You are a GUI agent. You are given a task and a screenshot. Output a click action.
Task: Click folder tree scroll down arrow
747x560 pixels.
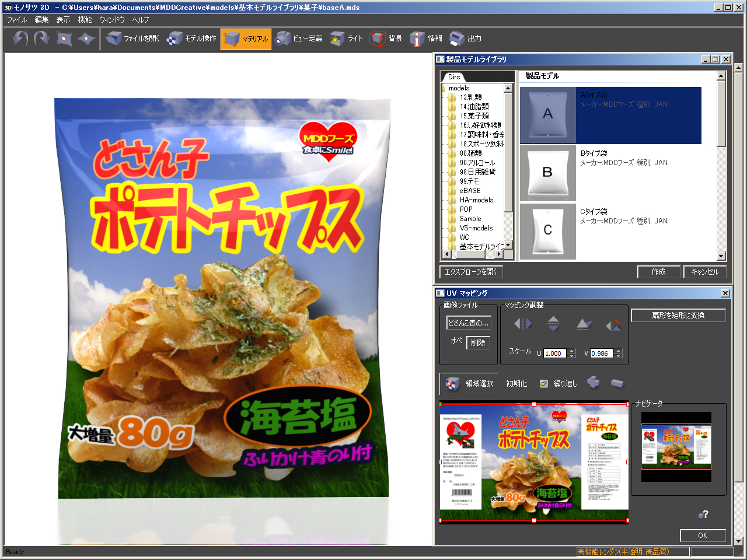pyautogui.click(x=508, y=246)
